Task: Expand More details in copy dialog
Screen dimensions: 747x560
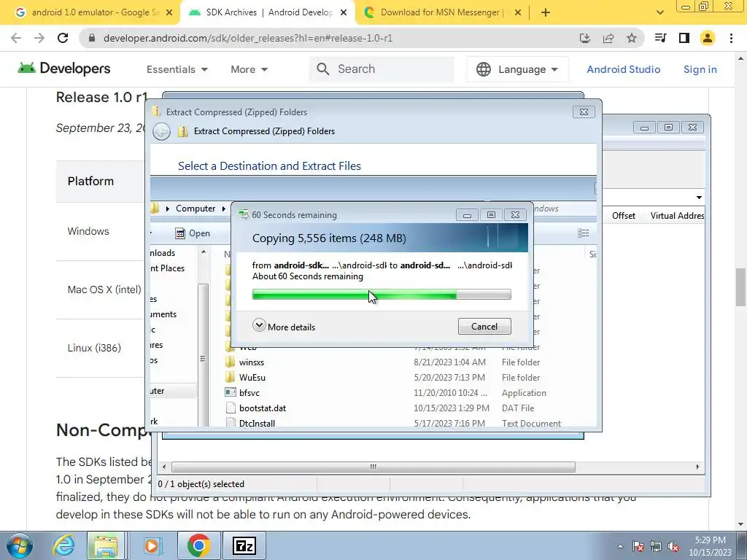Action: click(284, 326)
